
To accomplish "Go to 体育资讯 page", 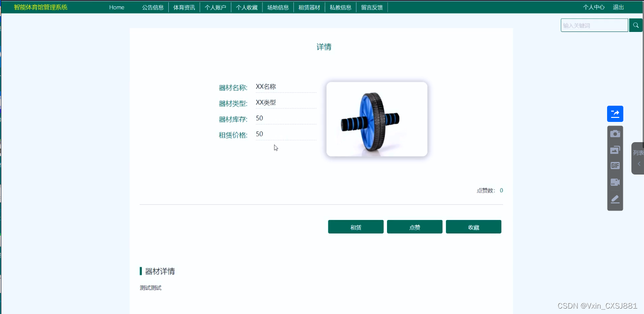I will (x=184, y=7).
